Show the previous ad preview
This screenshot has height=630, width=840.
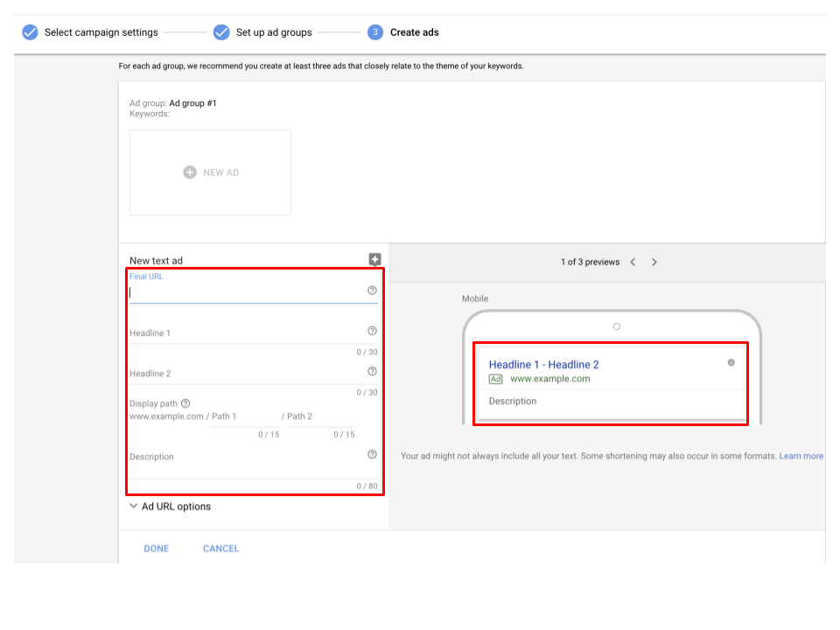tap(633, 262)
